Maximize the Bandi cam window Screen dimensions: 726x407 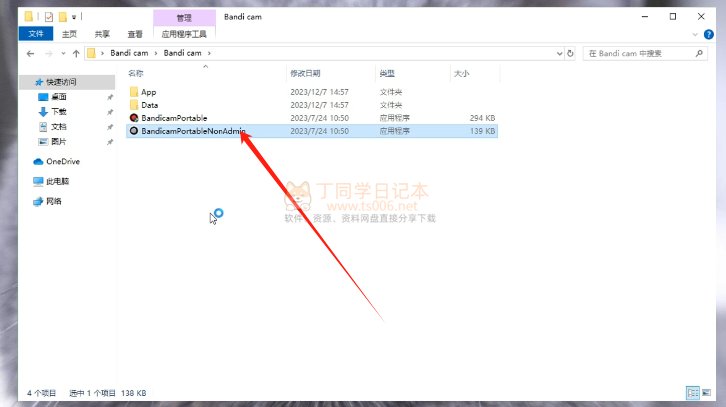click(673, 17)
